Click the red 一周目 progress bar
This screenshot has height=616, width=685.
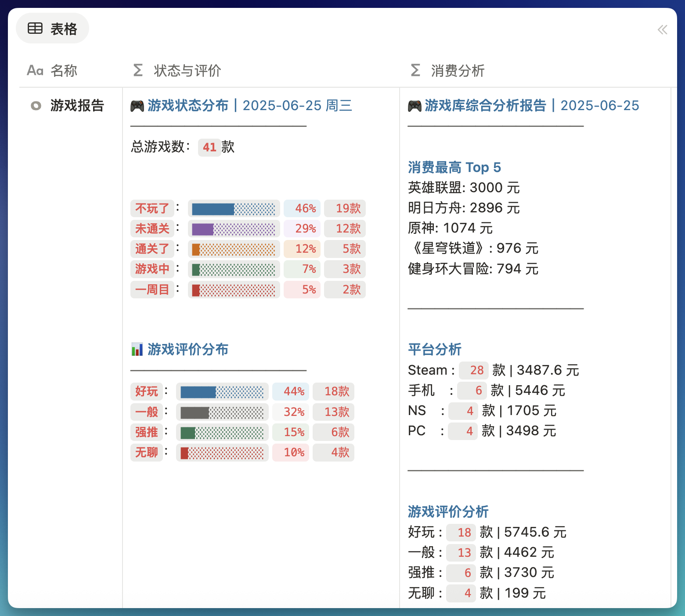pyautogui.click(x=234, y=290)
